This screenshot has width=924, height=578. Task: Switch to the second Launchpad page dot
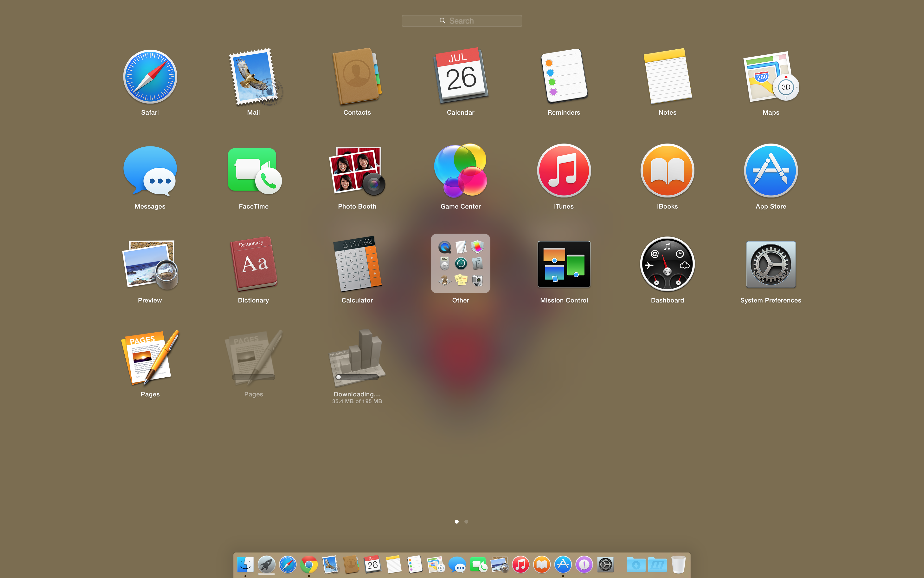(466, 521)
